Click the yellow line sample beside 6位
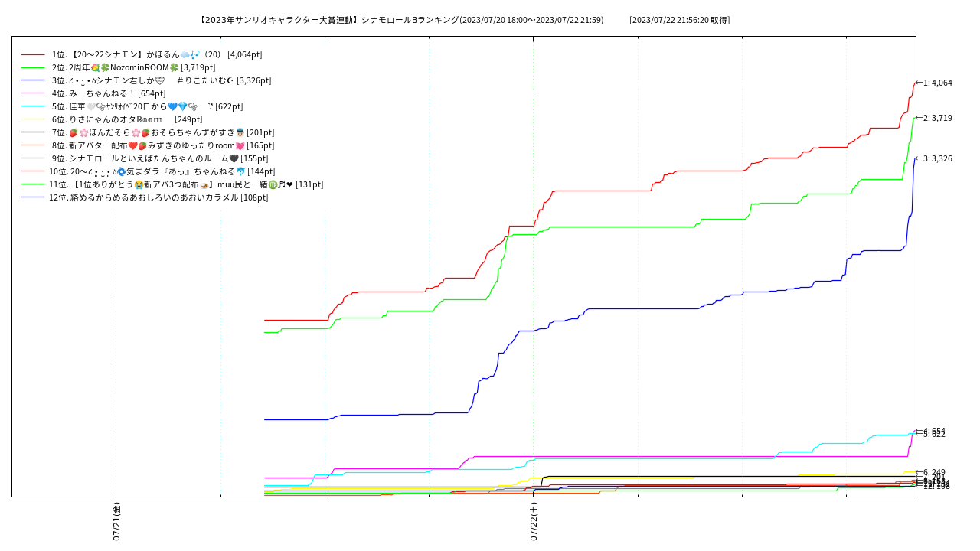Screen dimensions: 980x551 pos(33,120)
